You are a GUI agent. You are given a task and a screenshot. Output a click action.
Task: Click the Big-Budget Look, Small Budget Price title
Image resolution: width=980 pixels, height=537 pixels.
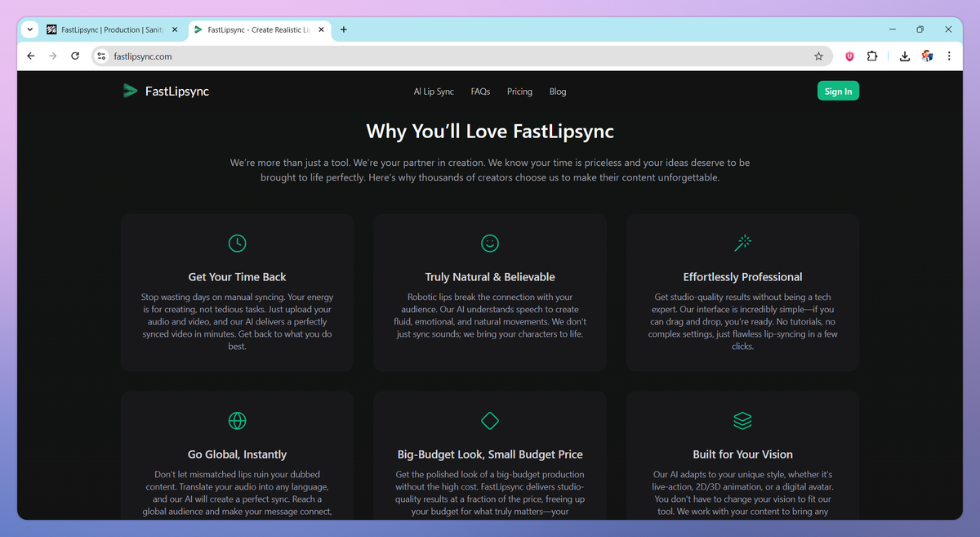pyautogui.click(x=490, y=454)
